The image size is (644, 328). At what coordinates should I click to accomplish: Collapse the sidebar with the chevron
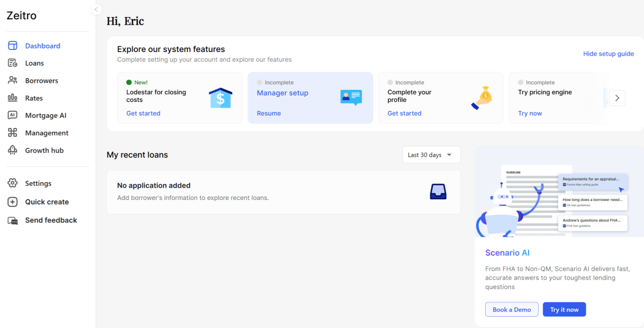[x=96, y=9]
